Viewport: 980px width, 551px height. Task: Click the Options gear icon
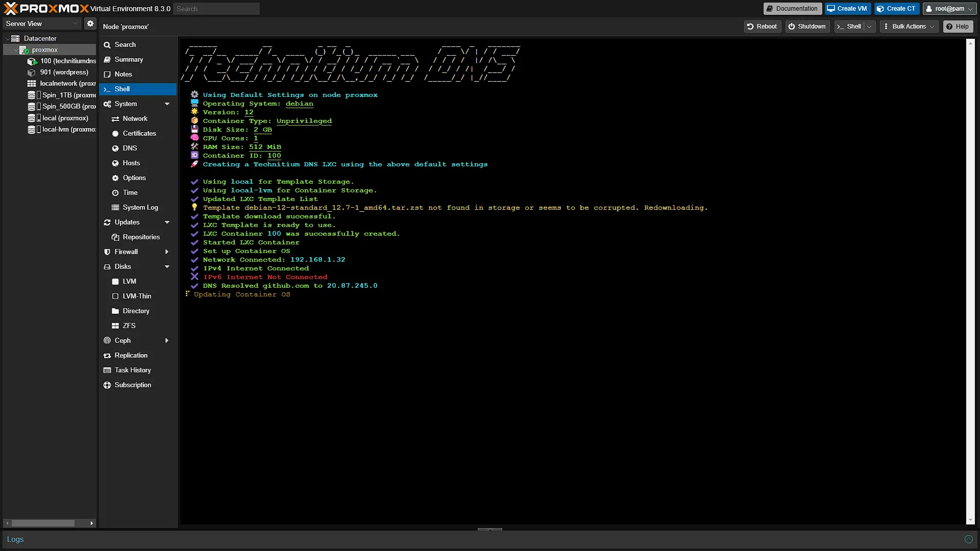coord(115,178)
